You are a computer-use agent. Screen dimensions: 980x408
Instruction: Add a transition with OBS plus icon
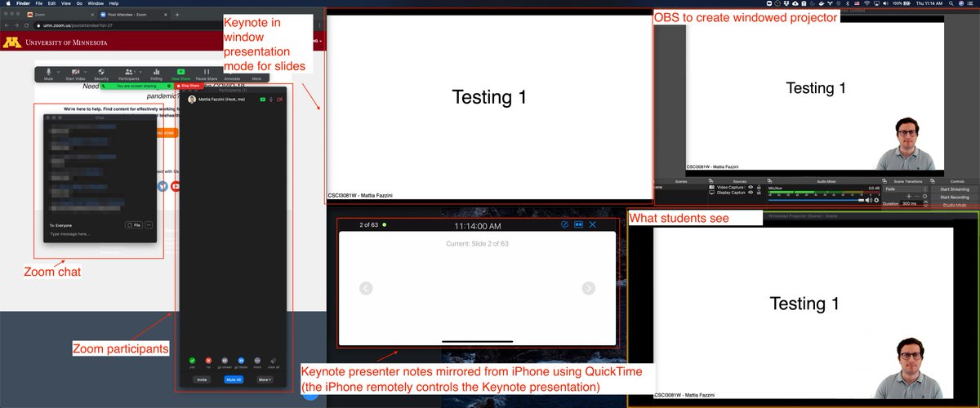[x=909, y=196]
